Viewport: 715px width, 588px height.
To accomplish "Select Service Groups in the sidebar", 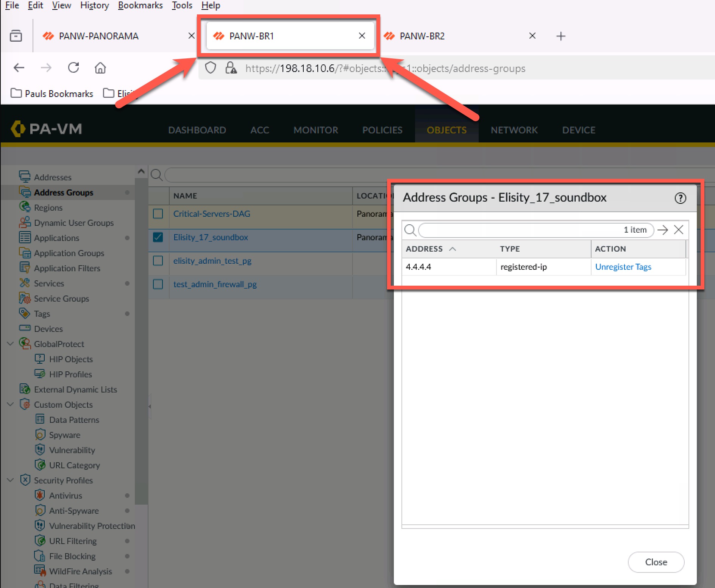I will pos(61,298).
